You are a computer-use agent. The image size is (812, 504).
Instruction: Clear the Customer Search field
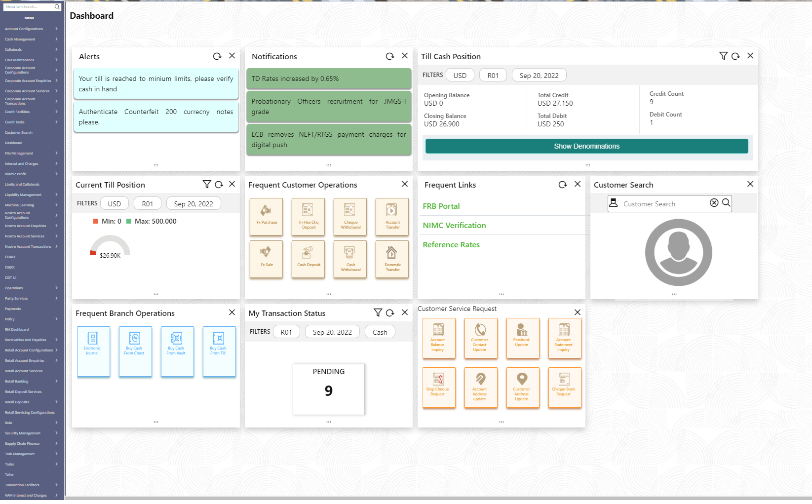pyautogui.click(x=714, y=203)
